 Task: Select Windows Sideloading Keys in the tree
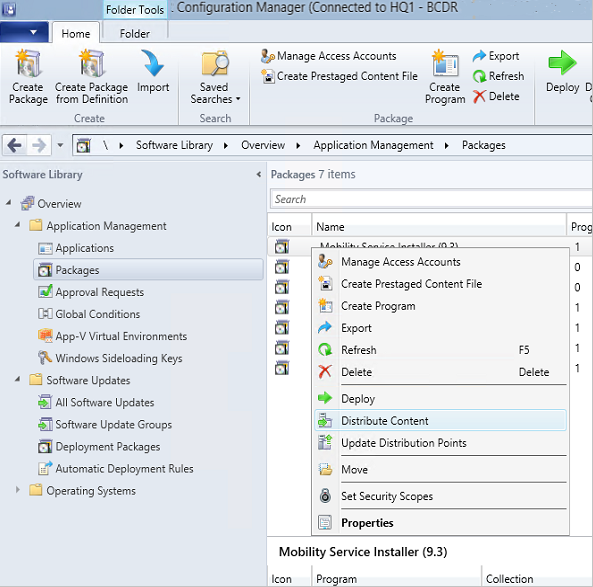(119, 358)
